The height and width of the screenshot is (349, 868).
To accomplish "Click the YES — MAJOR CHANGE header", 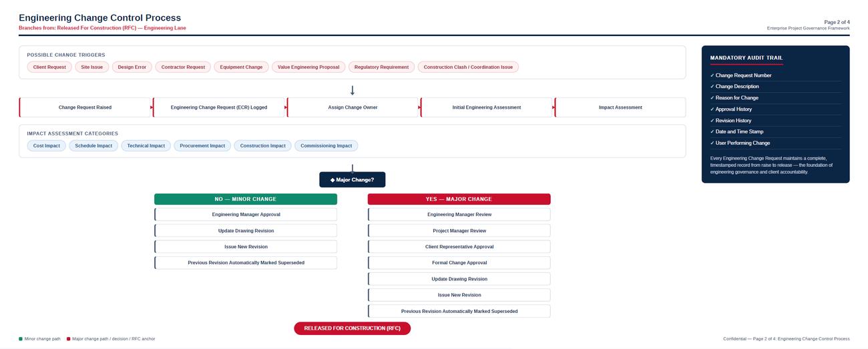I will [459, 199].
